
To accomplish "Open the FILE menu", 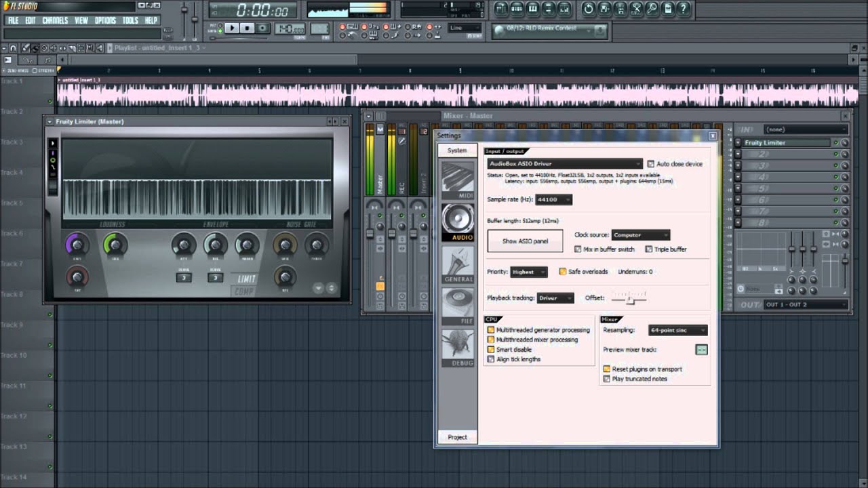I will tap(13, 21).
